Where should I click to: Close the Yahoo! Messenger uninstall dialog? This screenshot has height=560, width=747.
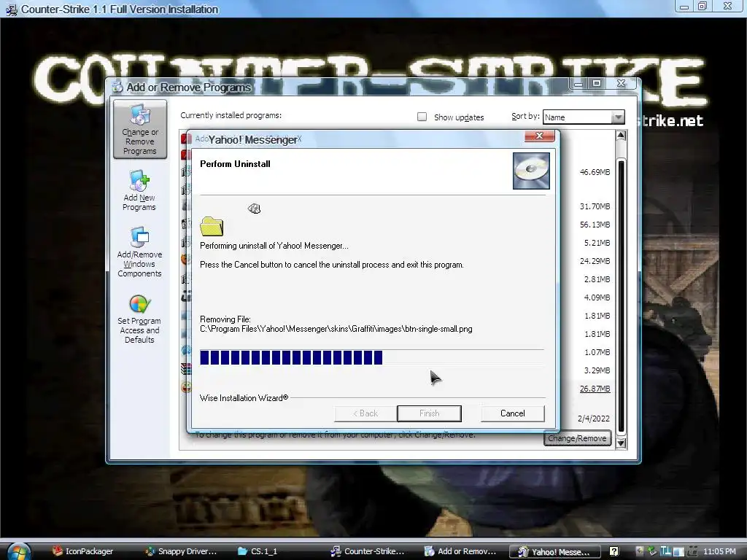tap(539, 136)
